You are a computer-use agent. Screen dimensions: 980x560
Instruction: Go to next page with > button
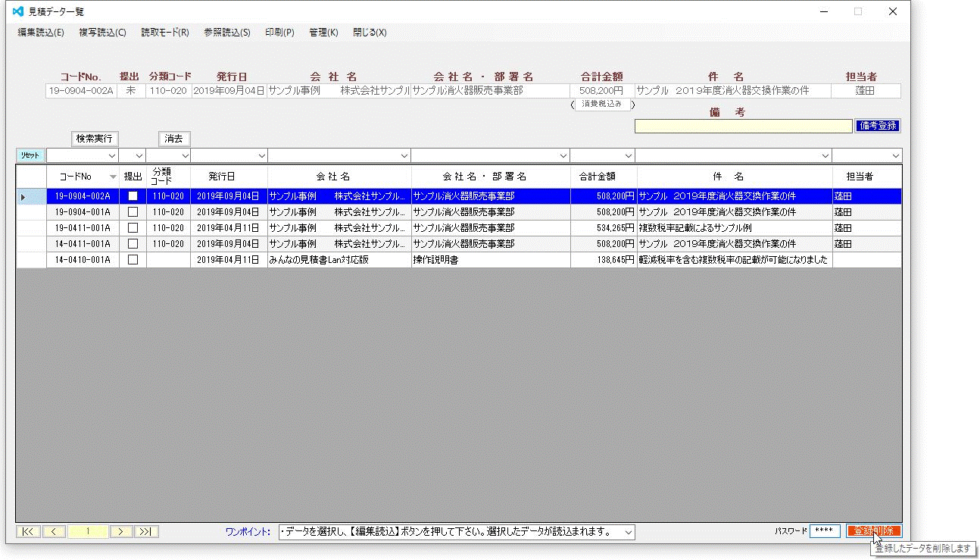pos(121,532)
